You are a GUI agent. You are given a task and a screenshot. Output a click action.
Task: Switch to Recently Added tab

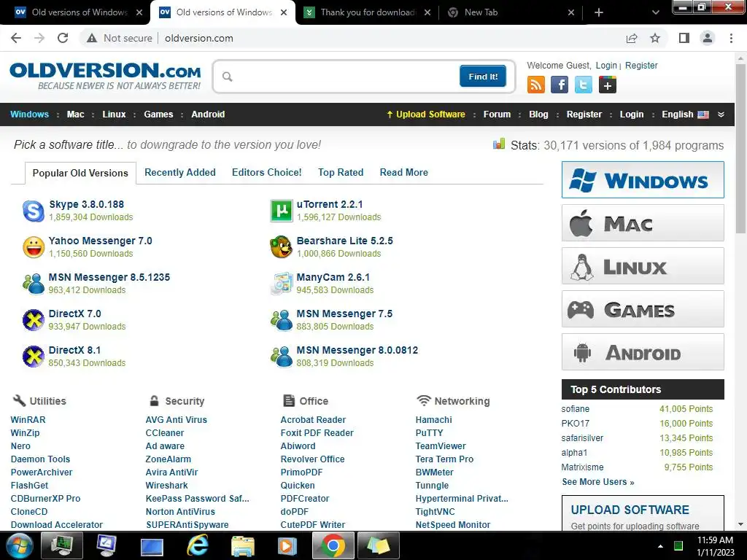[180, 172]
